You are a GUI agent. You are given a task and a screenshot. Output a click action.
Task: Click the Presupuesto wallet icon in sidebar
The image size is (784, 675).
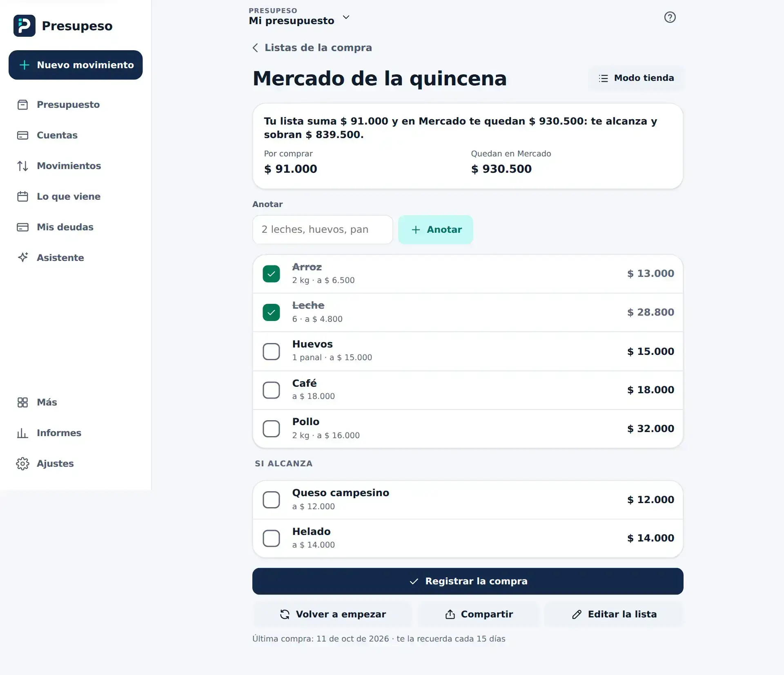coord(23,105)
